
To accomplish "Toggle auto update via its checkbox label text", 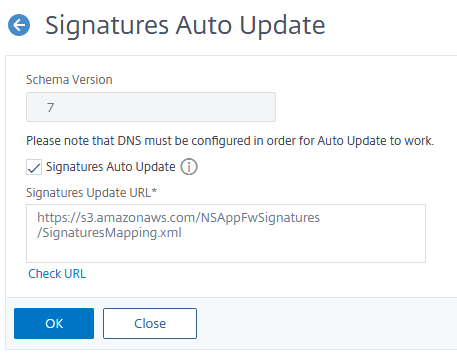I will [111, 167].
